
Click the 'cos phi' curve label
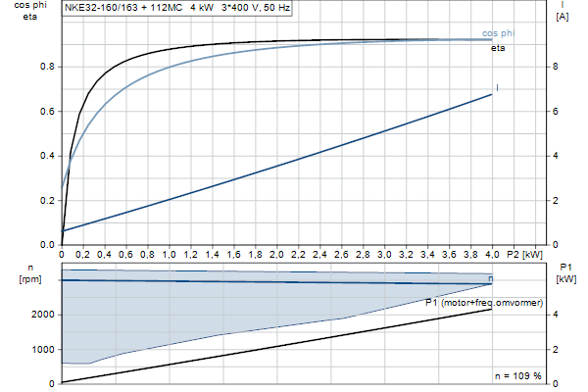tap(499, 33)
